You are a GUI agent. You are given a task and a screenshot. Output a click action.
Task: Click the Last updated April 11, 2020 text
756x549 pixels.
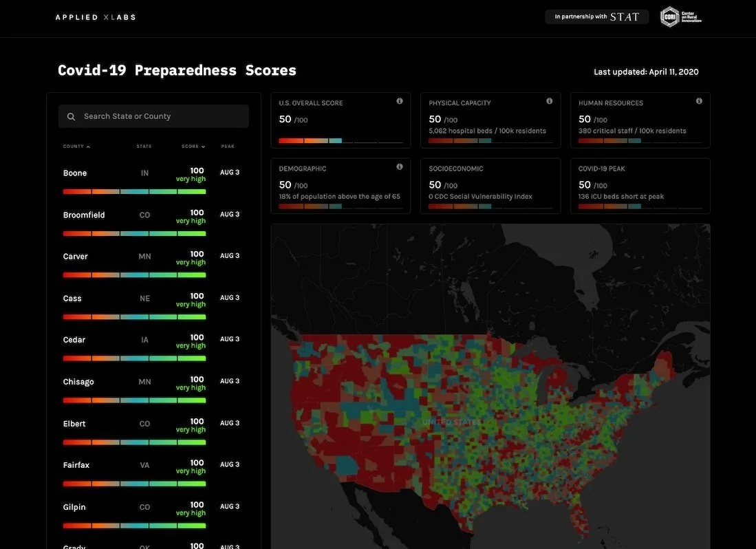pyautogui.click(x=646, y=72)
